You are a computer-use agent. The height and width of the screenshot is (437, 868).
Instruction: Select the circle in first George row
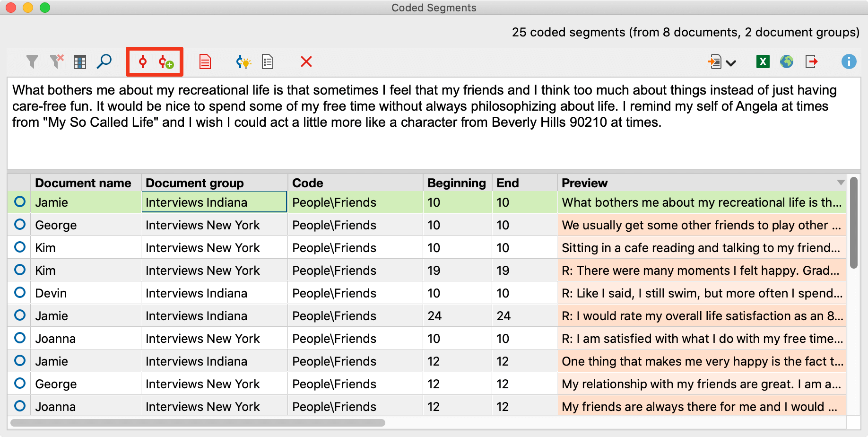coord(20,225)
